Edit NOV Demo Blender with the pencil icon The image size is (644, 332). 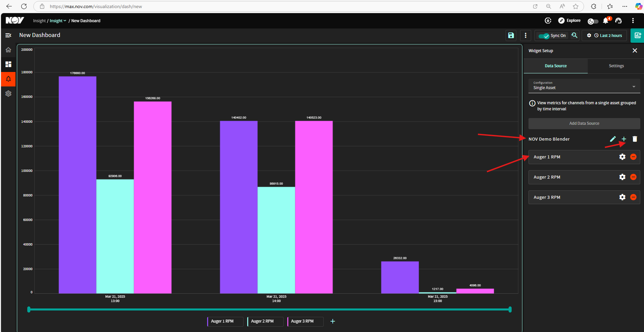[x=613, y=139]
